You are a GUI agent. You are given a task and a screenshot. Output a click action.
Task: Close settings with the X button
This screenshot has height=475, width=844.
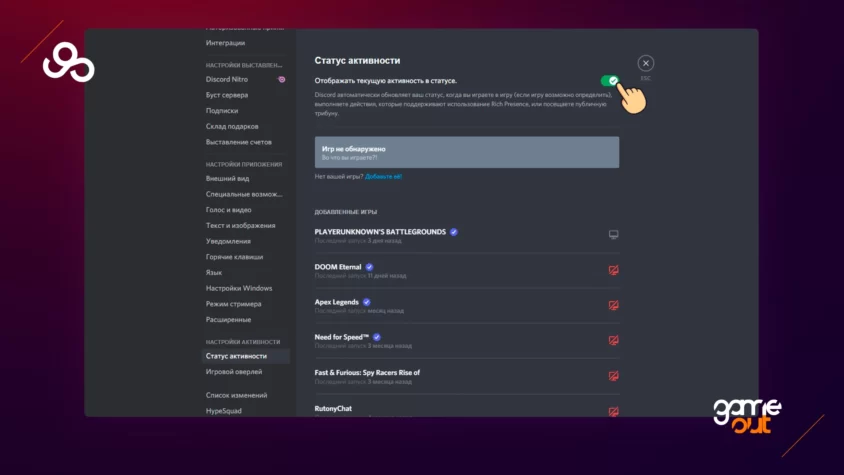click(x=645, y=63)
